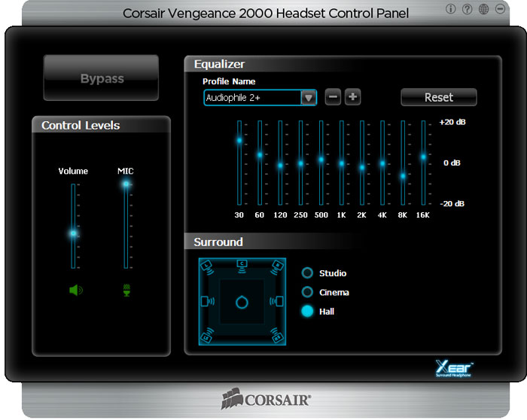Click the Control Levels panel header
This screenshot has width=527, height=420.
[81, 126]
